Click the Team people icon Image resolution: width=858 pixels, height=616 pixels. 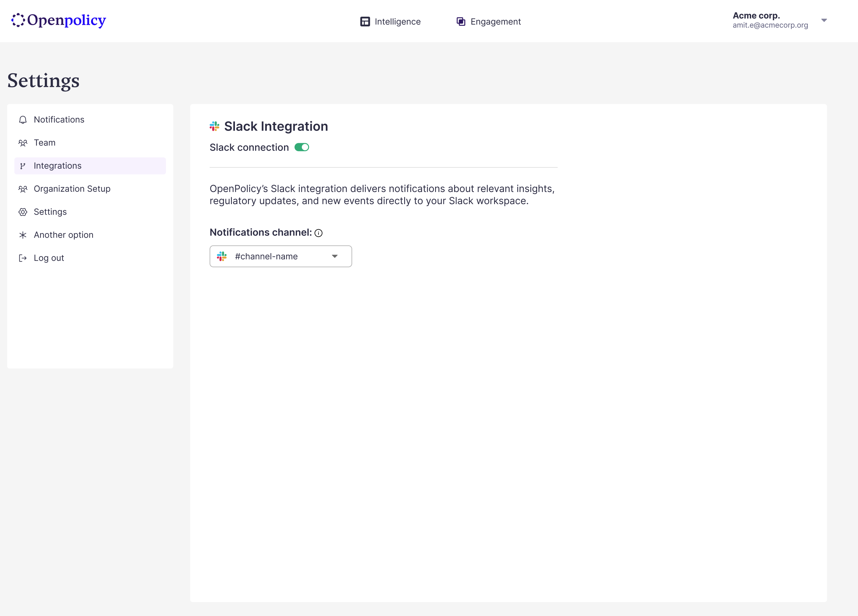[23, 143]
